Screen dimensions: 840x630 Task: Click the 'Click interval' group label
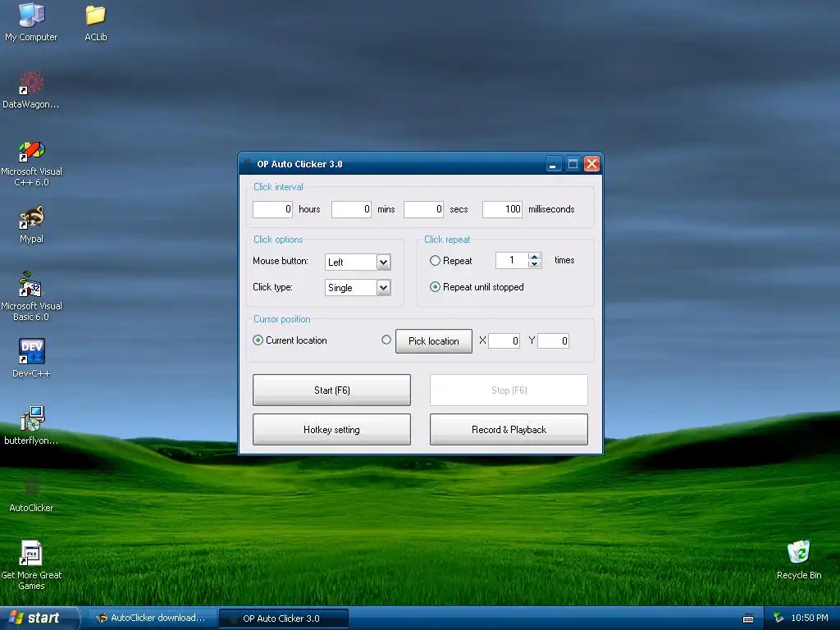[x=278, y=187]
